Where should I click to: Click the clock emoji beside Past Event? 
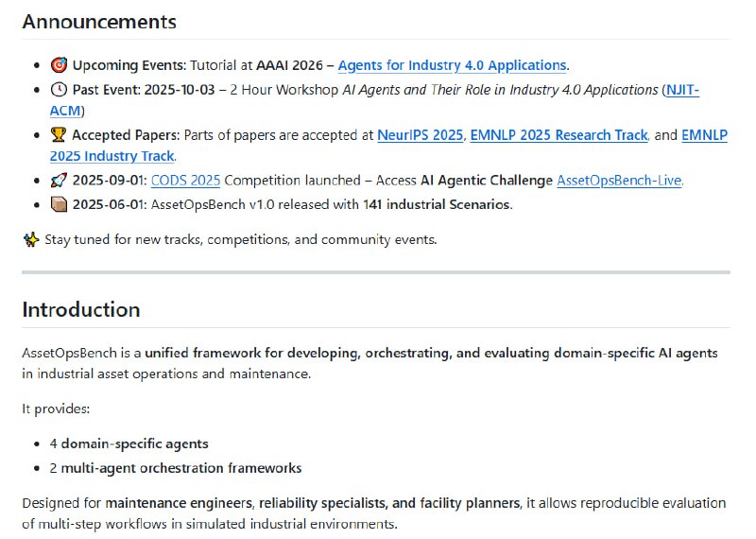click(59, 90)
